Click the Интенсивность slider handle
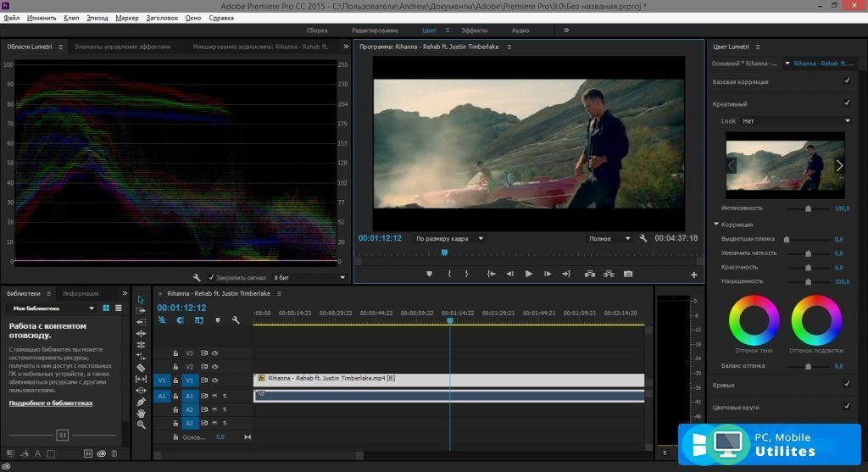The height and width of the screenshot is (472, 868). click(808, 208)
